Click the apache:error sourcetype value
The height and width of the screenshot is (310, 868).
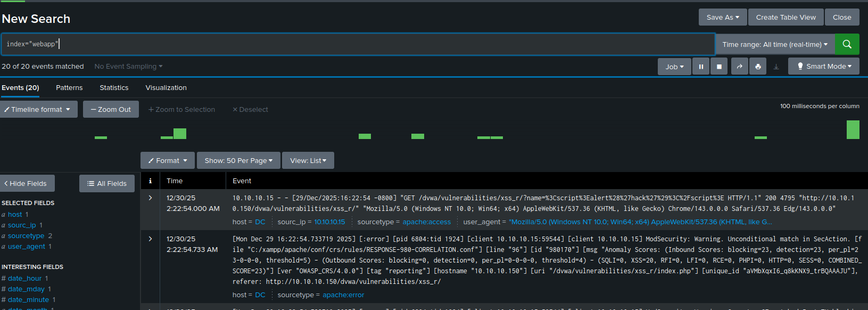(x=343, y=295)
